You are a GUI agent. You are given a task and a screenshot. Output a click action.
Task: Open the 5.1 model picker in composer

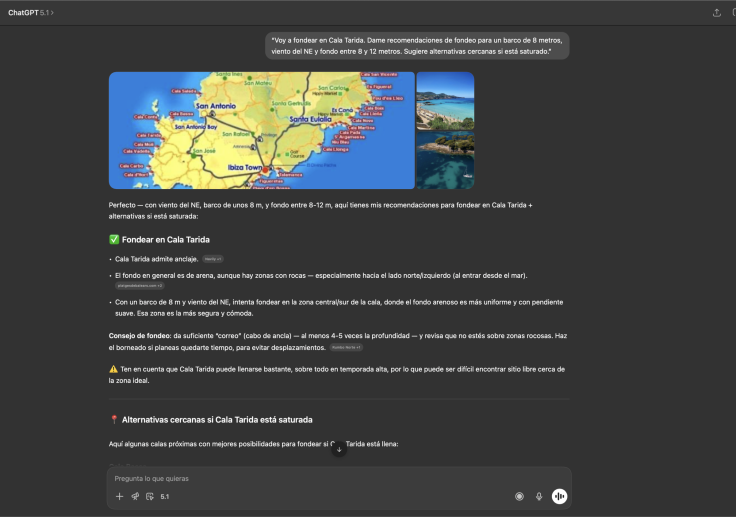pyautogui.click(x=165, y=496)
